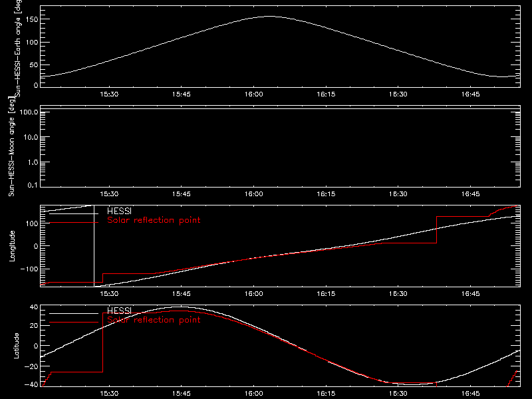Click the "0.1" tick on Sun-HESSI-Moon axis
This screenshot has width=532, height=399.
tap(33, 186)
